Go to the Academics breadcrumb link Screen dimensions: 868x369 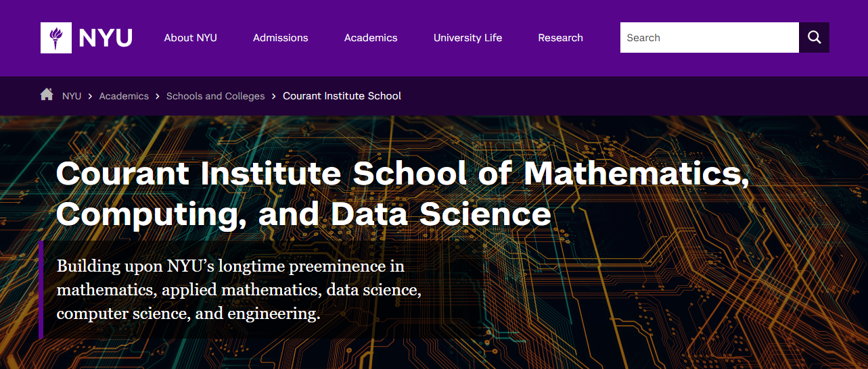124,96
